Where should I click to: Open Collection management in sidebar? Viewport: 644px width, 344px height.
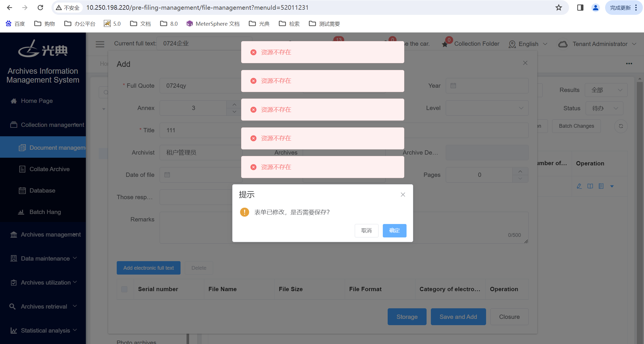(x=43, y=125)
